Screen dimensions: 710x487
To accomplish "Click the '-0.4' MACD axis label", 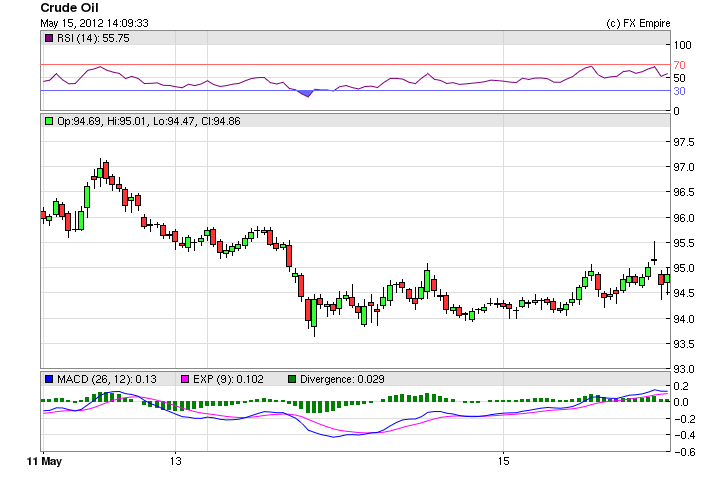I will 683,435.
